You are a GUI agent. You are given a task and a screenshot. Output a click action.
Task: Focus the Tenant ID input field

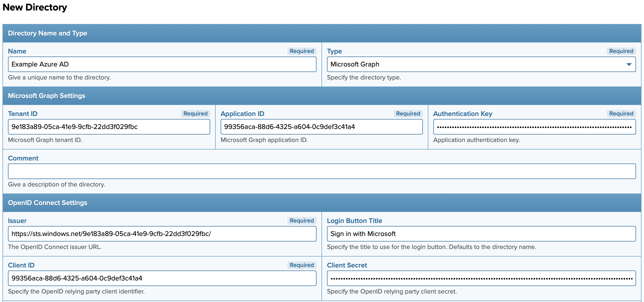109,127
